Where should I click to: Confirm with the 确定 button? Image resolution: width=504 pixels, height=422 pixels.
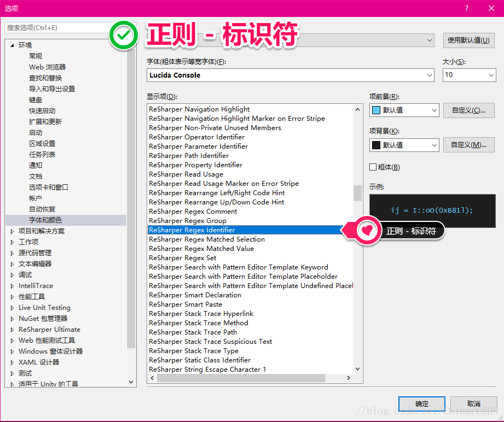coord(422,404)
